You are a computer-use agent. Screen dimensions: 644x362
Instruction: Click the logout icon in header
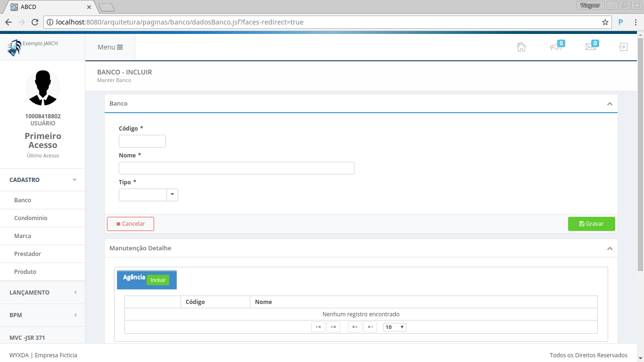tap(623, 47)
